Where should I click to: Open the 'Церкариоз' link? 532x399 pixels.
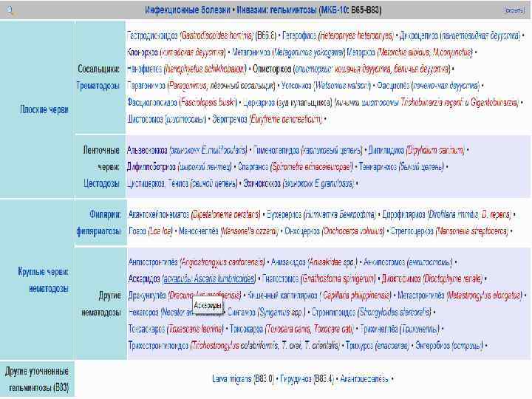pyautogui.click(x=259, y=102)
